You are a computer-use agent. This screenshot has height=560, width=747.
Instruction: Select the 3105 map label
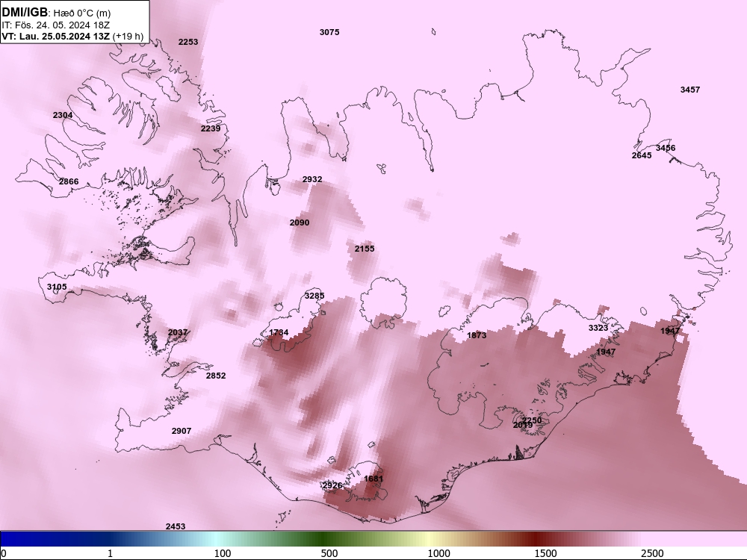[x=57, y=287]
